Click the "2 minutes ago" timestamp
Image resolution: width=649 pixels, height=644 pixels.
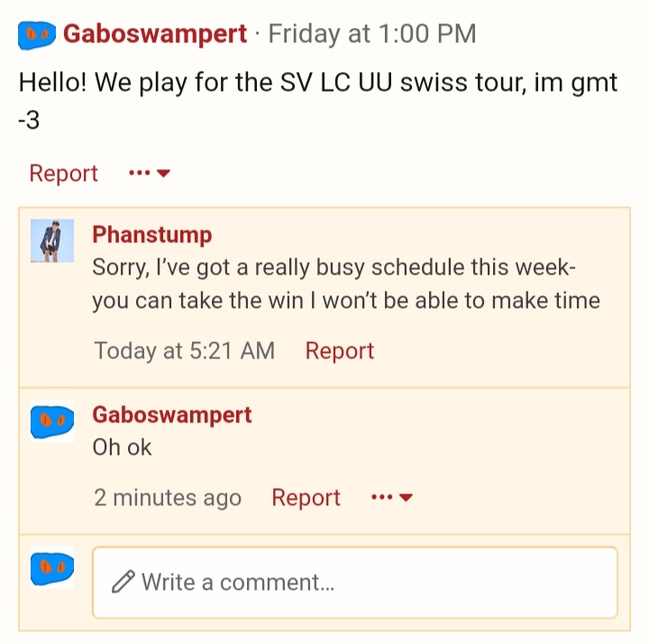pyautogui.click(x=168, y=497)
